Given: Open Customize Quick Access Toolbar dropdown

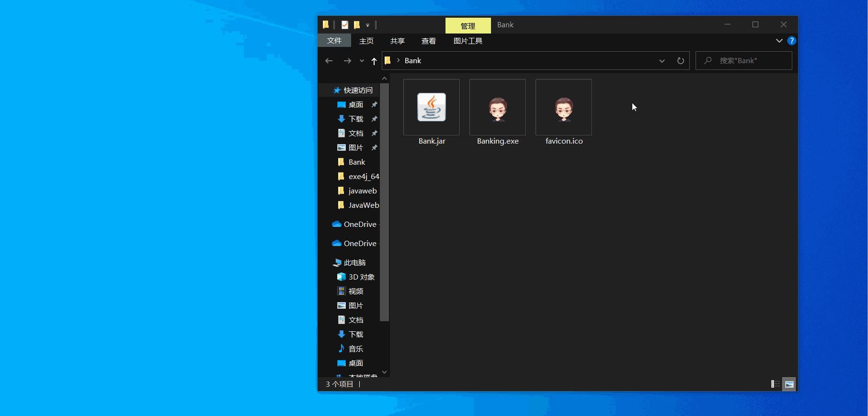Looking at the screenshot, I should [x=368, y=25].
